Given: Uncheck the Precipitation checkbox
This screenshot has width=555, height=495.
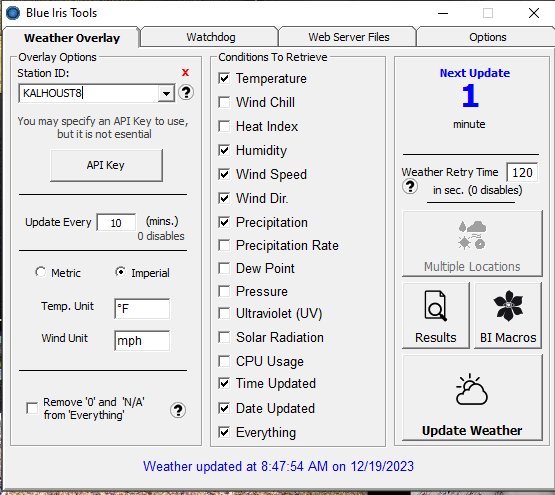Looking at the screenshot, I should tap(224, 222).
